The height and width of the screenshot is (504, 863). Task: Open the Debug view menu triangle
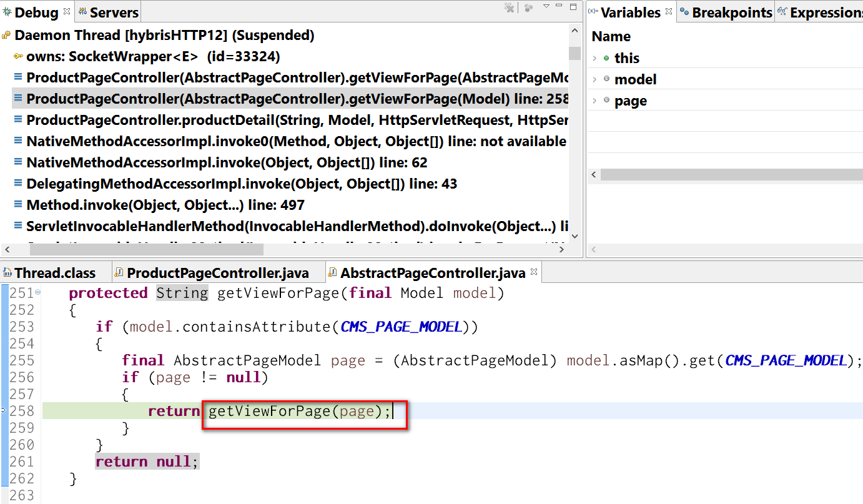[x=546, y=7]
